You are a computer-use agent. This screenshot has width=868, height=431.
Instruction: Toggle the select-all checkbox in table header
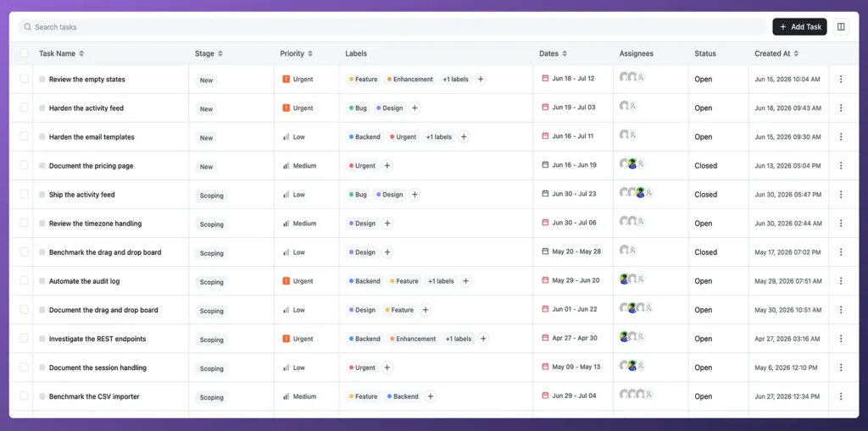coord(24,53)
